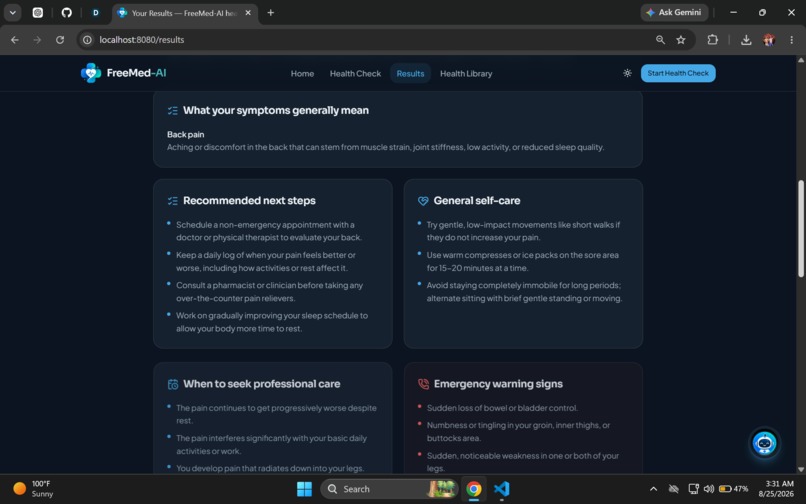Click the network display tray icon
806x504 pixels.
pos(693,489)
